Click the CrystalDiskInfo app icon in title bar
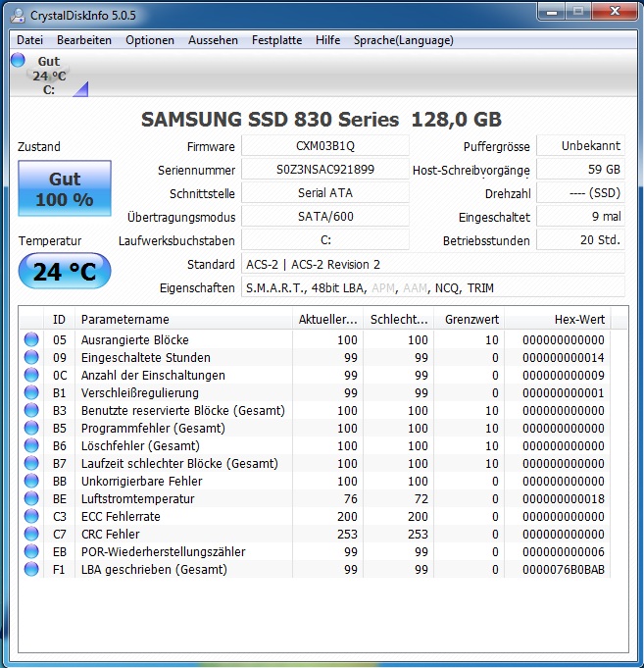This screenshot has height=668, width=644. point(18,16)
